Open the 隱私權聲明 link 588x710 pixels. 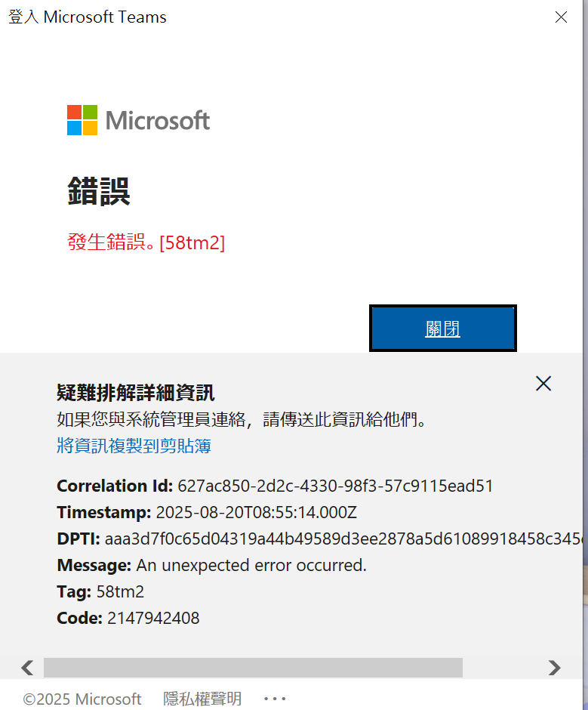tap(202, 699)
